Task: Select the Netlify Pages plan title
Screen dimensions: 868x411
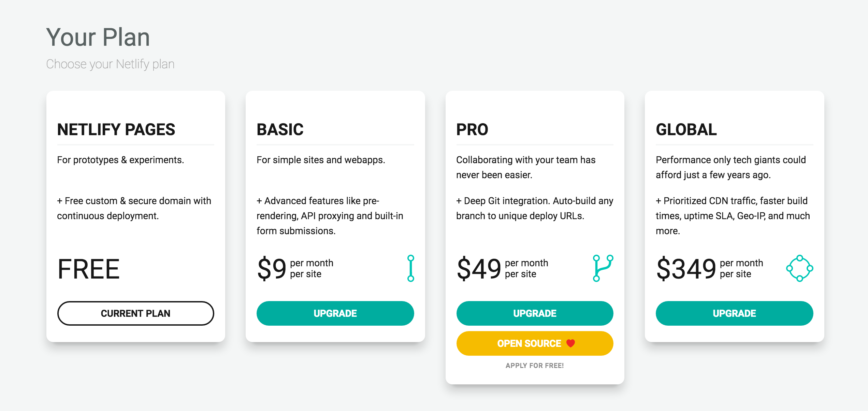Action: pos(116,130)
